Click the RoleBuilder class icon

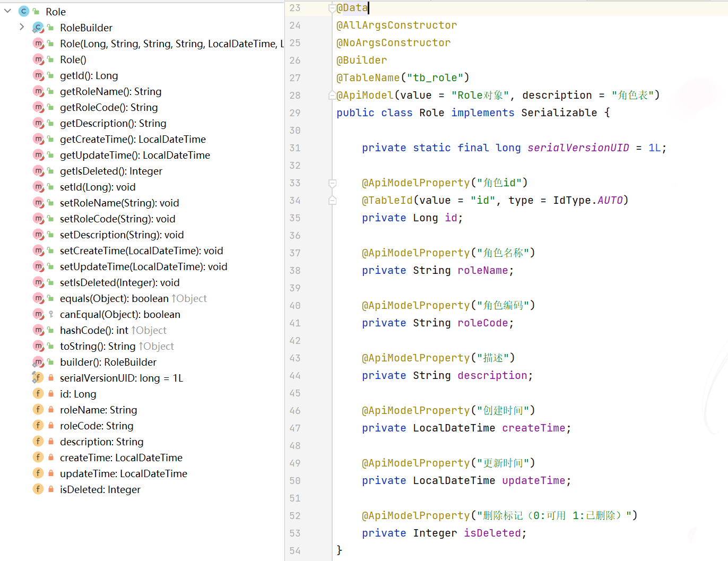(38, 27)
